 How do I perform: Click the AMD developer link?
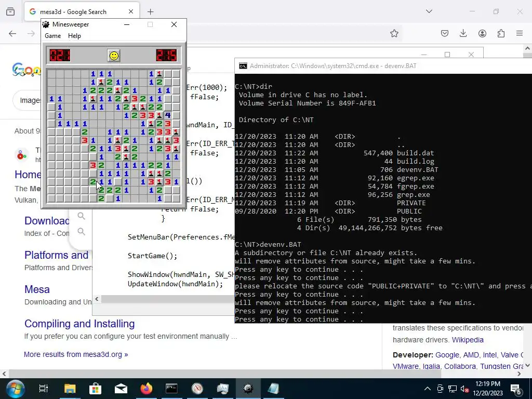tap(471, 355)
